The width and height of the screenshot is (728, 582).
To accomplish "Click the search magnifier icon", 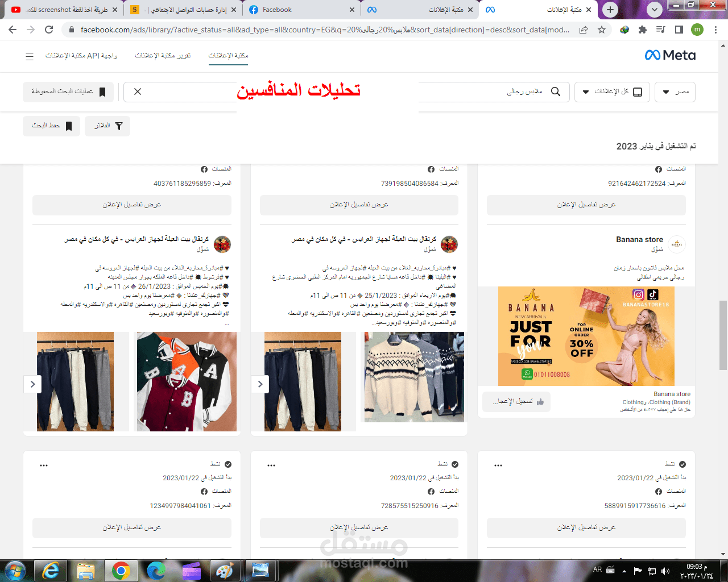I will tap(556, 92).
